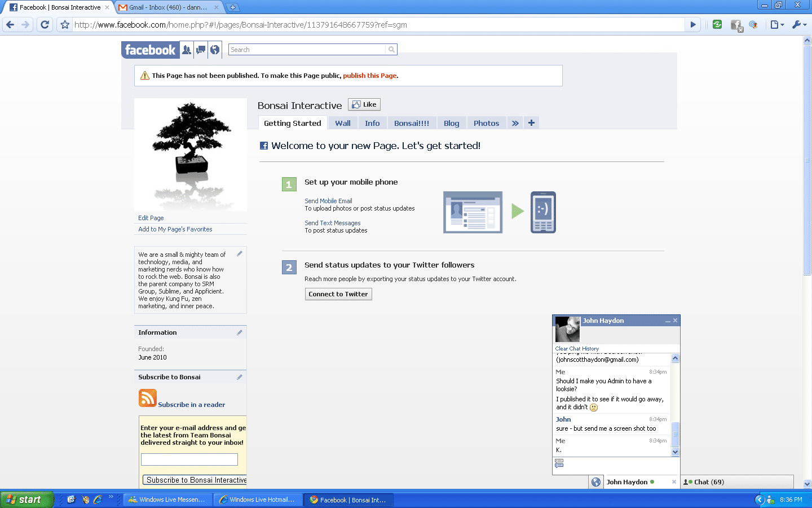Close the Facebook browser tab
812x508 pixels.
[x=107, y=7]
